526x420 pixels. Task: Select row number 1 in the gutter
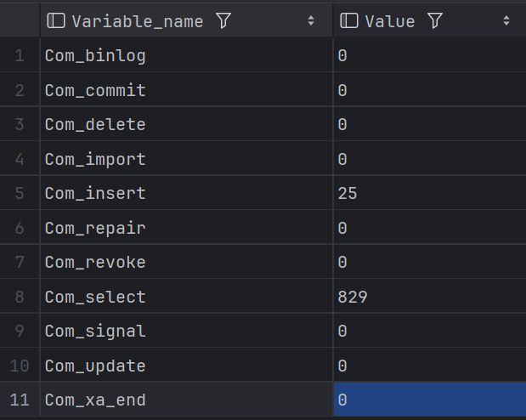(x=20, y=56)
